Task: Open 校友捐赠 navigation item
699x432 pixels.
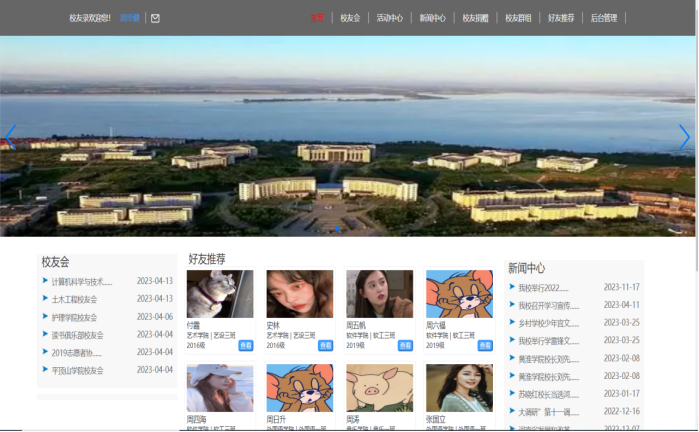Action: [475, 18]
